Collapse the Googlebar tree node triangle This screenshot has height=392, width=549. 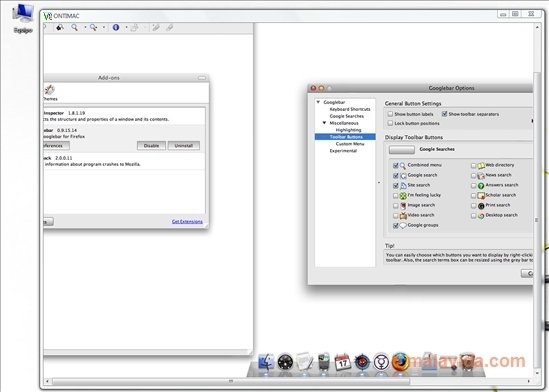(318, 102)
